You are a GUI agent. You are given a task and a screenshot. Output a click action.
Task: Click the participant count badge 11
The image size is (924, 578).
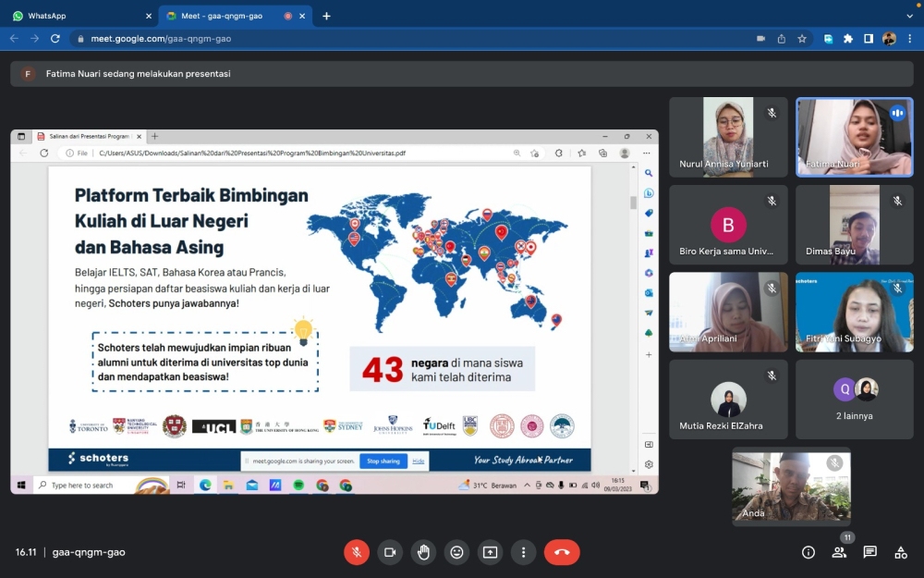pos(847,537)
